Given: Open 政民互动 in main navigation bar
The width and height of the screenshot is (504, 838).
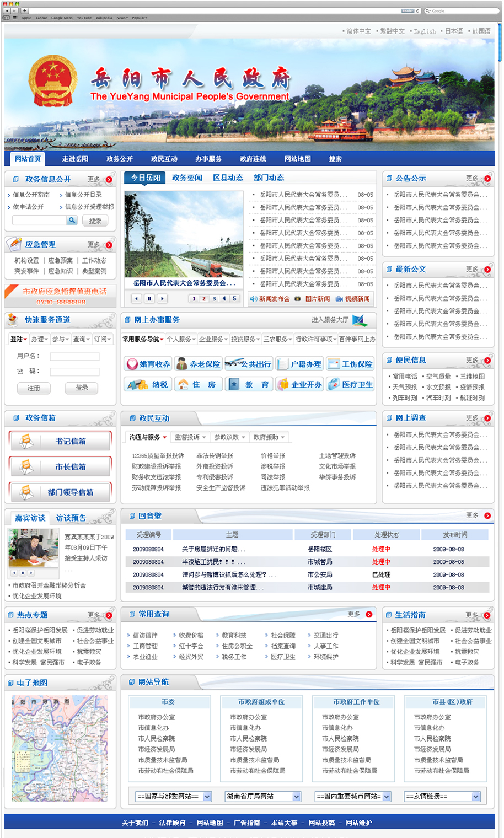Looking at the screenshot, I should [x=164, y=159].
